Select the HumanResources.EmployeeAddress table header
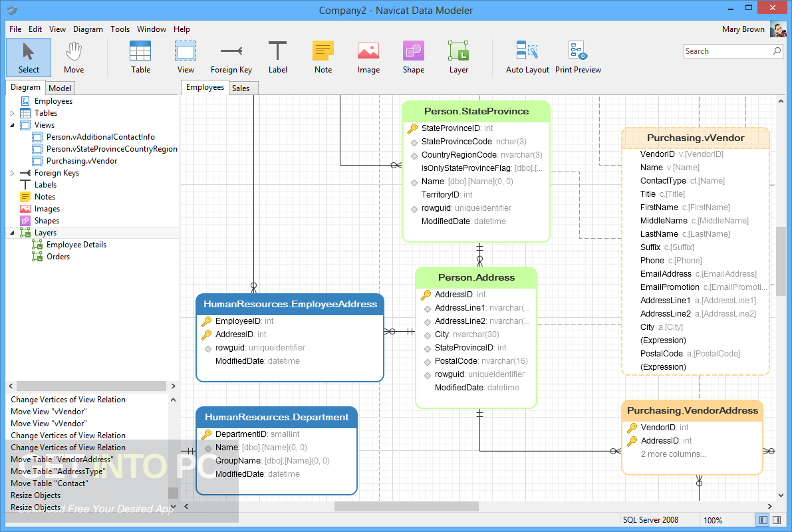Screen dimensions: 792x532 (290, 304)
